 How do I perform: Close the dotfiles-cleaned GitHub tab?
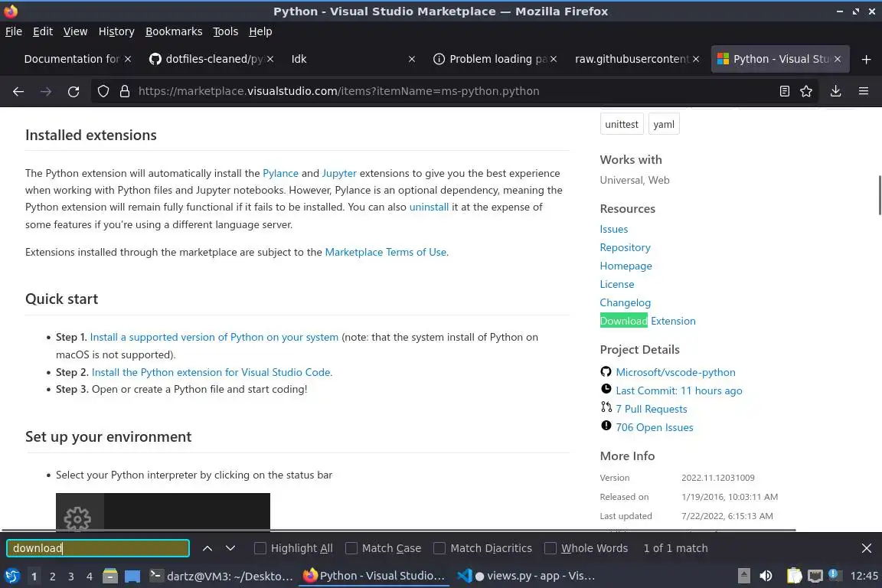point(270,59)
